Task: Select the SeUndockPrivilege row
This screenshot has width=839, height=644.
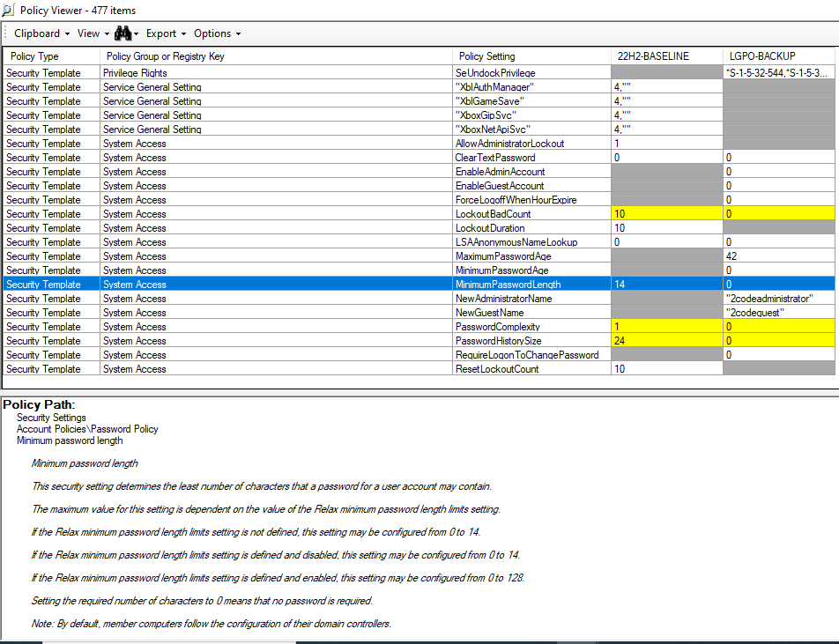Action: click(x=494, y=73)
